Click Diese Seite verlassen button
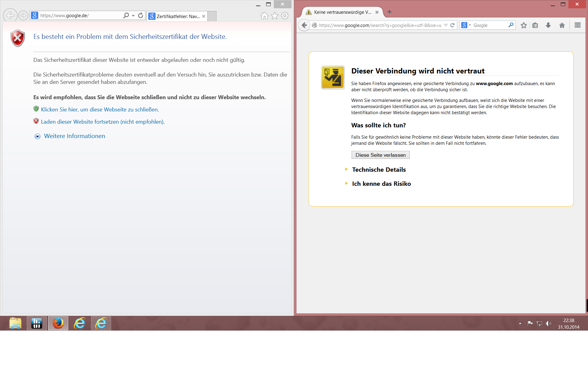The image size is (588, 382). tap(380, 155)
